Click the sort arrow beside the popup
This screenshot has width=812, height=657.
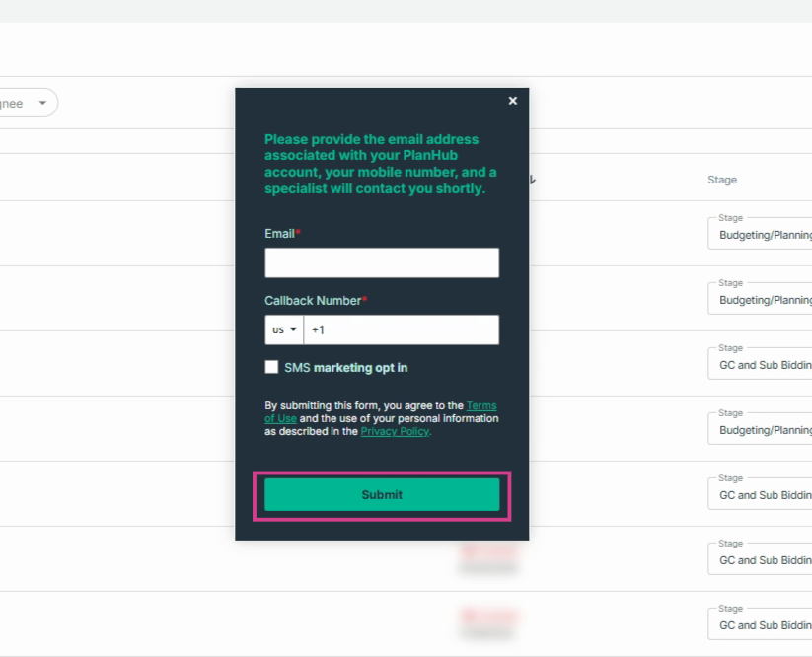tap(533, 181)
